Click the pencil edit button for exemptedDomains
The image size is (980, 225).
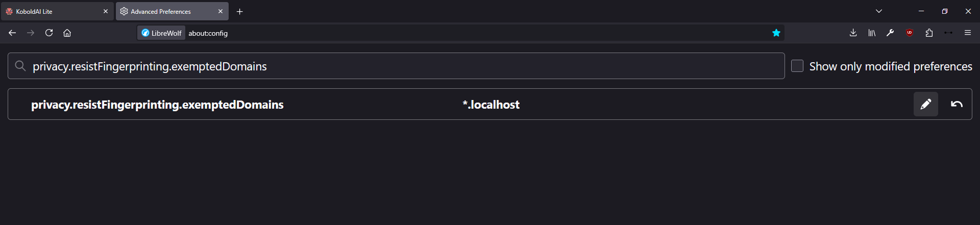[925, 104]
